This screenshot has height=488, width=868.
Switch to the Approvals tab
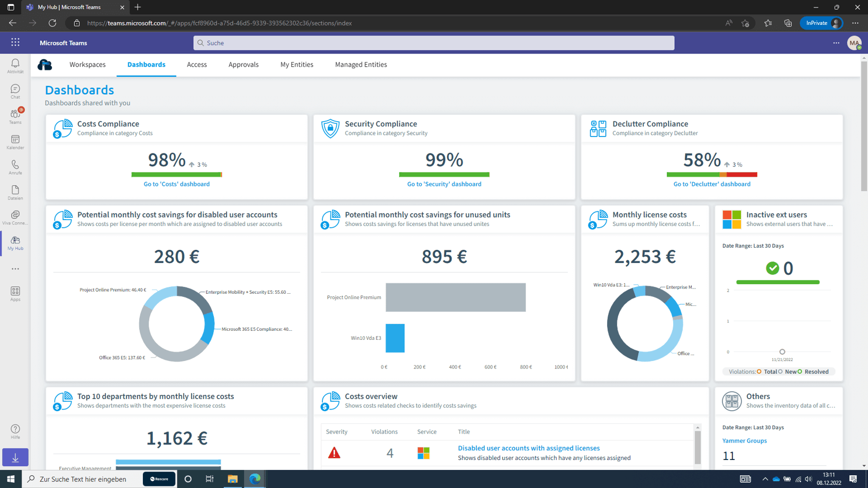tap(243, 65)
